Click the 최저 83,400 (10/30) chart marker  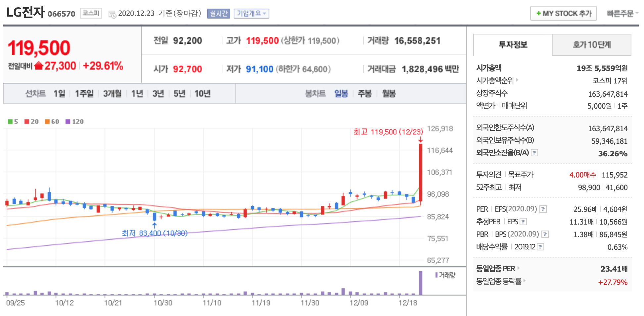click(x=155, y=233)
